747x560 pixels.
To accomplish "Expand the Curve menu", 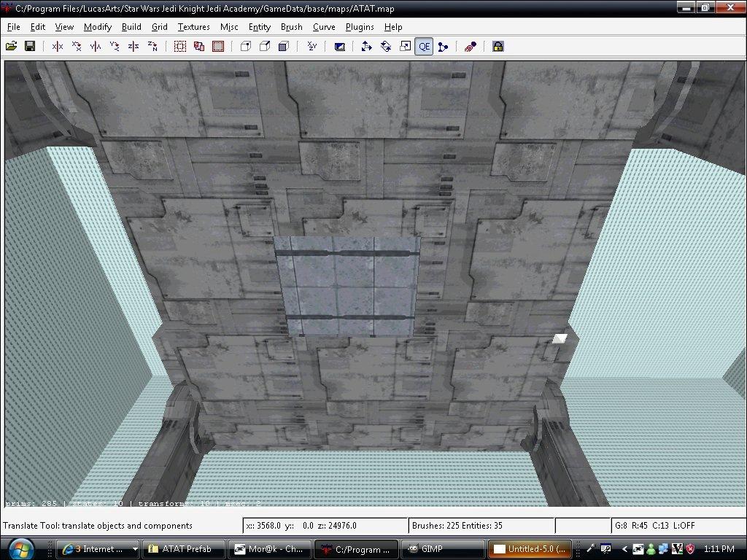I will (x=324, y=27).
